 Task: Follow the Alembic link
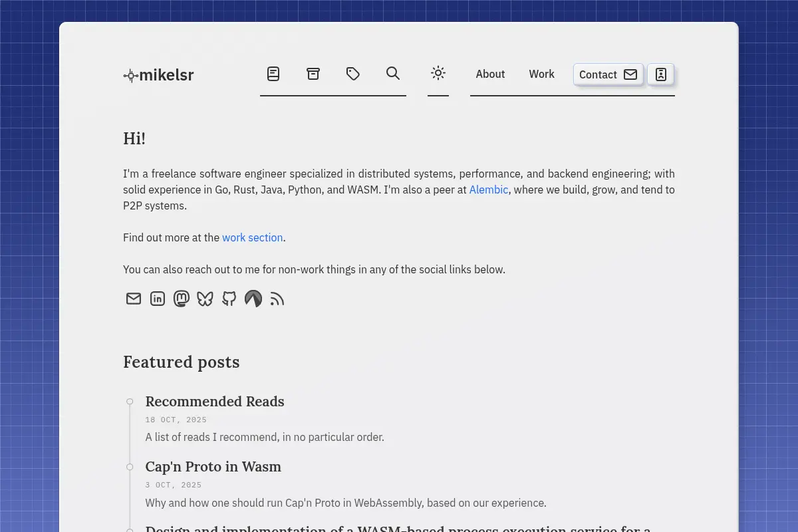click(489, 190)
